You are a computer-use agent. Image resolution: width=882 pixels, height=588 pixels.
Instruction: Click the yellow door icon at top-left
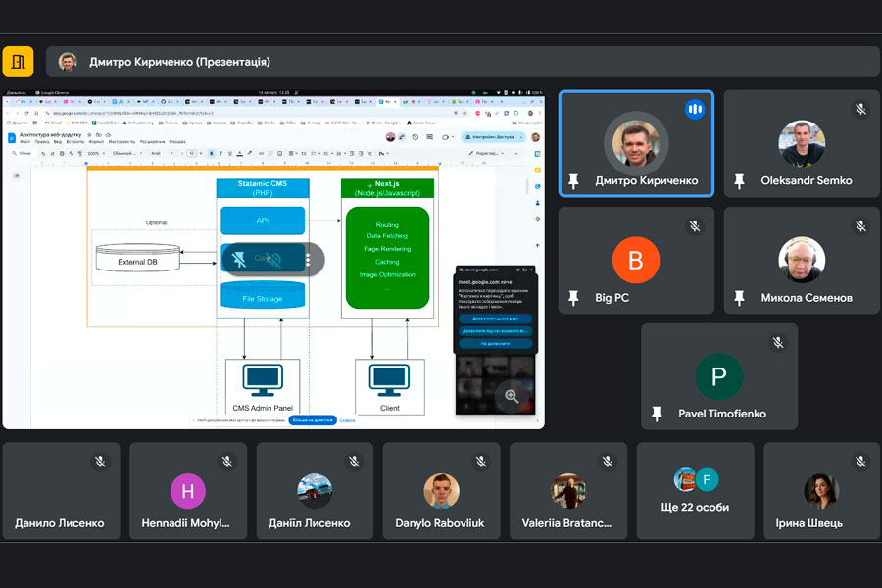coord(18,62)
